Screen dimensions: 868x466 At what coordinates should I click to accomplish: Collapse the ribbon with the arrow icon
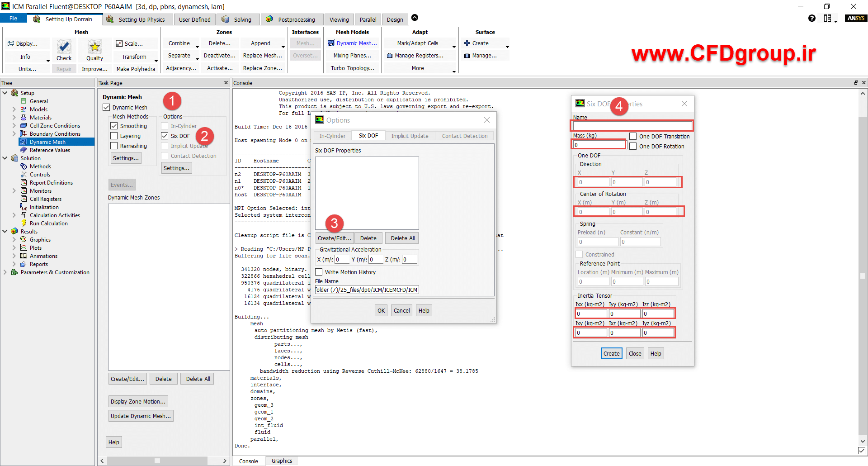[415, 18]
